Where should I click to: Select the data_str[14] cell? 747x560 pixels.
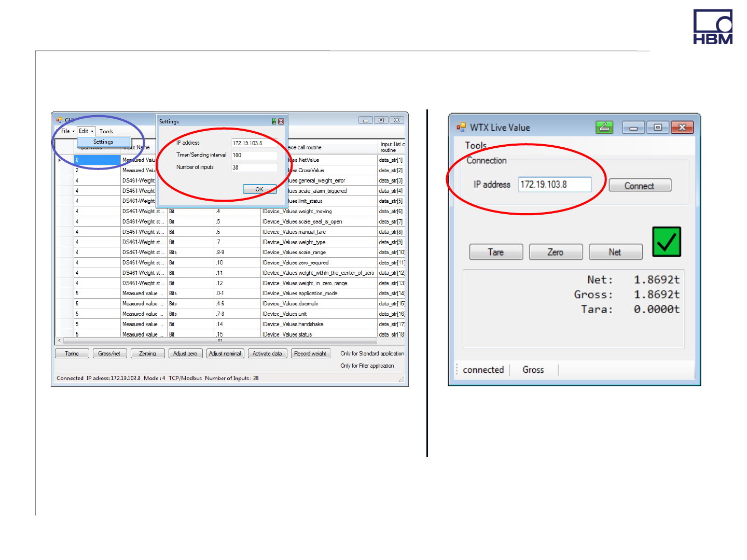[x=392, y=293]
